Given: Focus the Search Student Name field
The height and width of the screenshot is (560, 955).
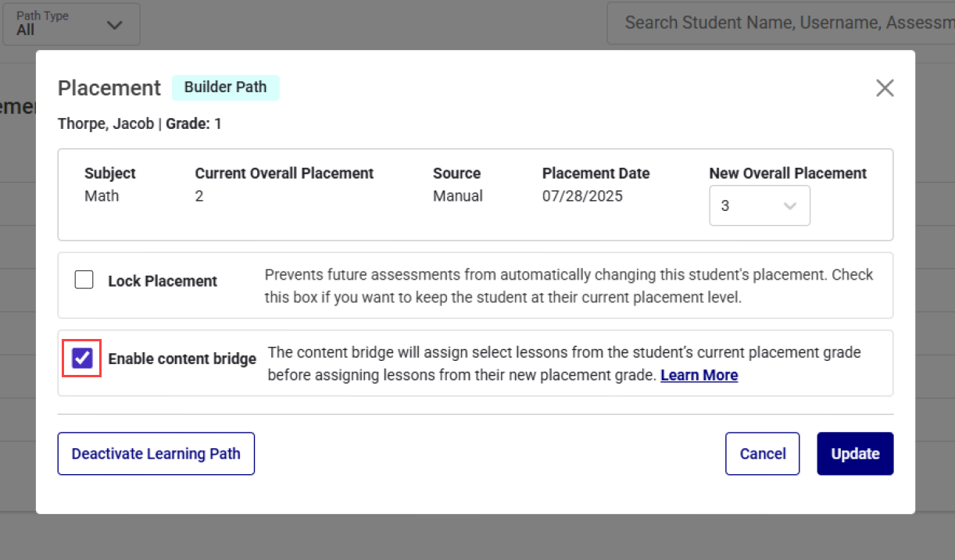Looking at the screenshot, I should click(782, 23).
